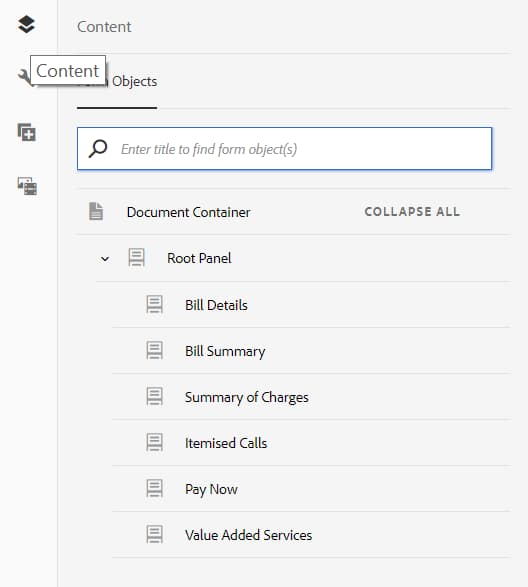Focus the form object search field

click(x=285, y=149)
